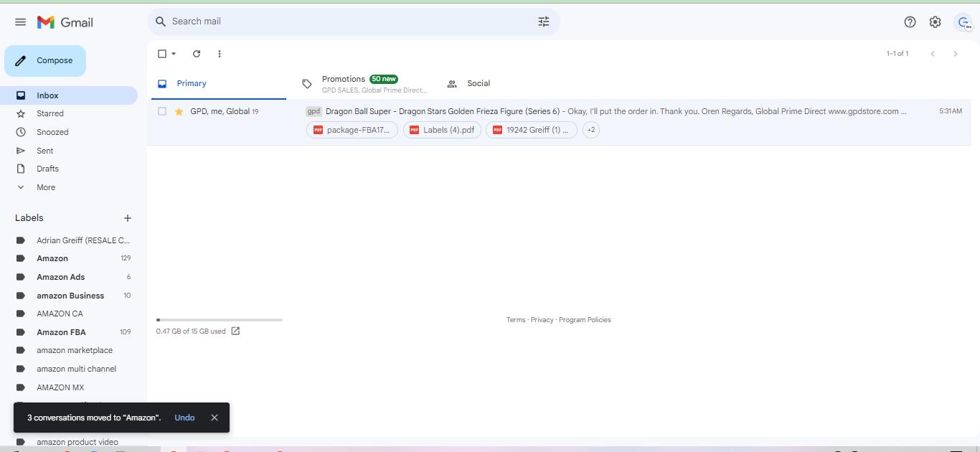
Task: Open the Privacy link
Action: coord(542,320)
